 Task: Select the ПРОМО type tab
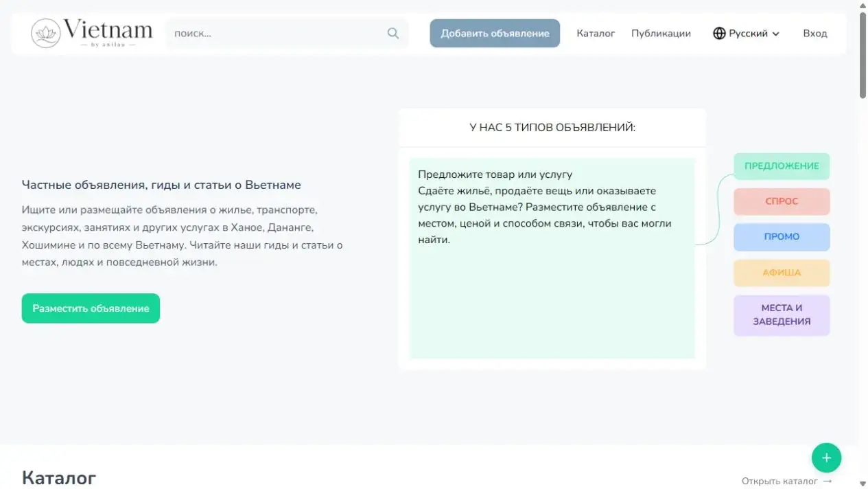pyautogui.click(x=782, y=237)
